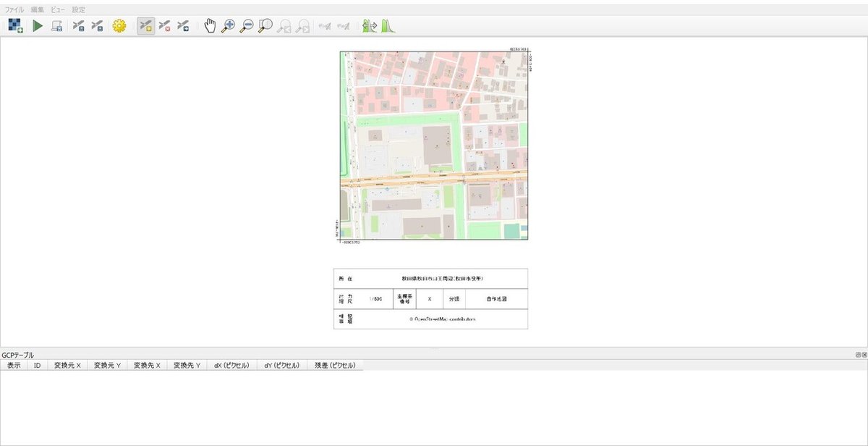The width and height of the screenshot is (868, 446).
Task: Click the OpenStreetMap contributors text in the legend
Action: 444,319
